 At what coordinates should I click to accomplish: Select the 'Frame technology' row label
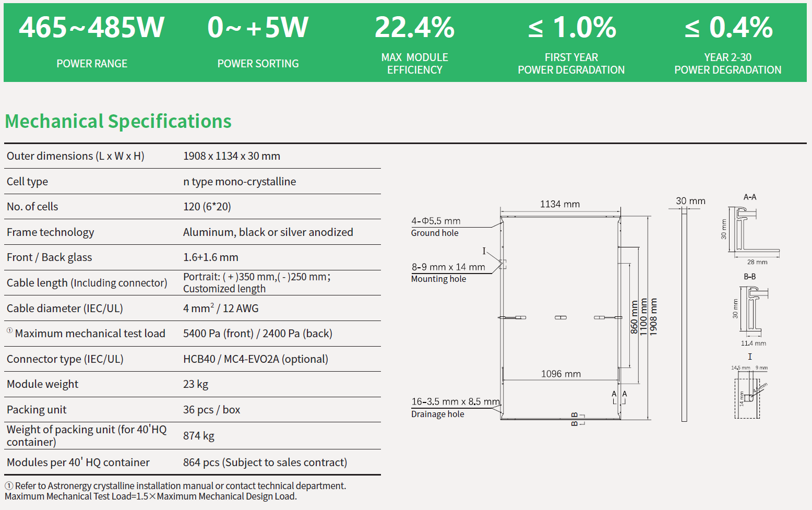click(x=51, y=232)
